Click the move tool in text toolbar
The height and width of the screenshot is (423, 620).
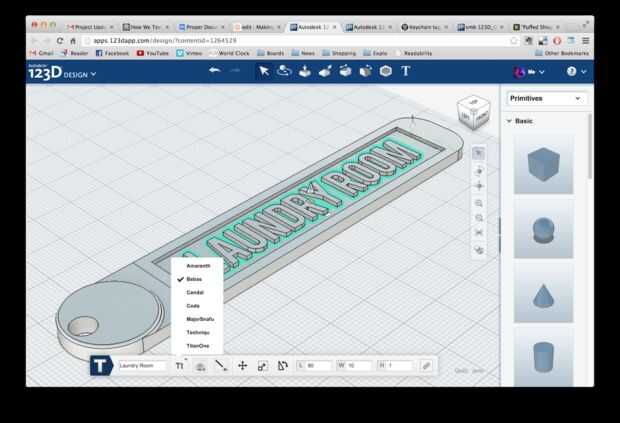point(242,366)
